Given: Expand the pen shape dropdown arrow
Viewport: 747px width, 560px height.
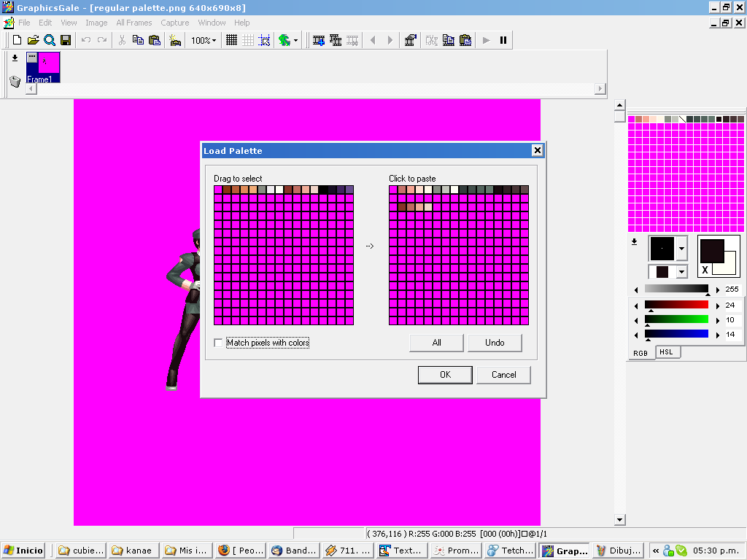Looking at the screenshot, I should pyautogui.click(x=681, y=249).
